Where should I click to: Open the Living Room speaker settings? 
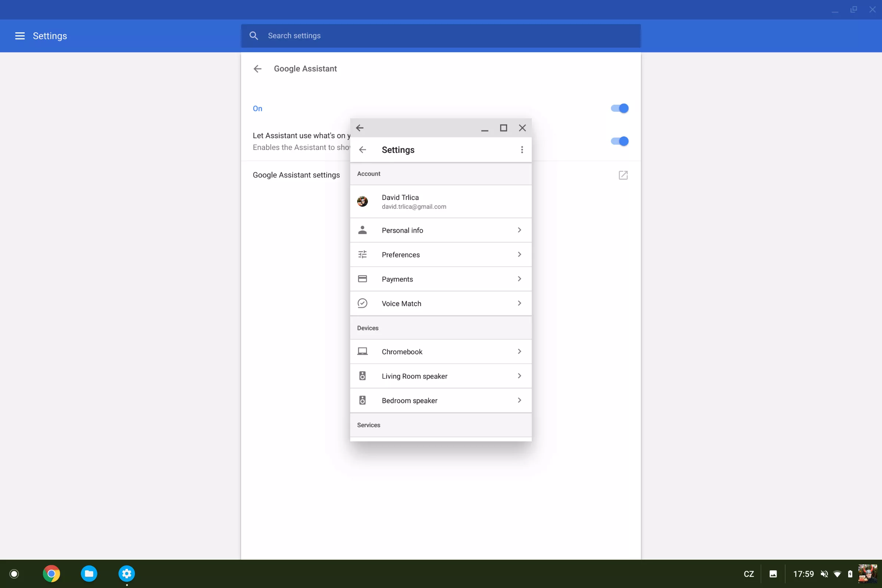click(x=441, y=376)
